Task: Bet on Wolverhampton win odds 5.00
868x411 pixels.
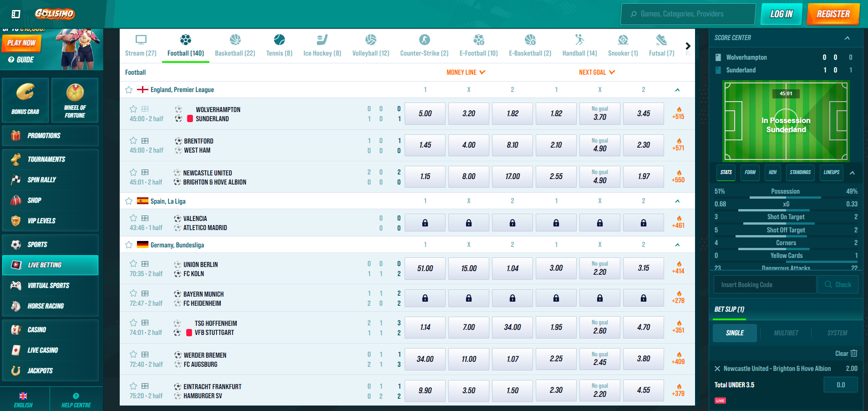Action: pos(425,113)
